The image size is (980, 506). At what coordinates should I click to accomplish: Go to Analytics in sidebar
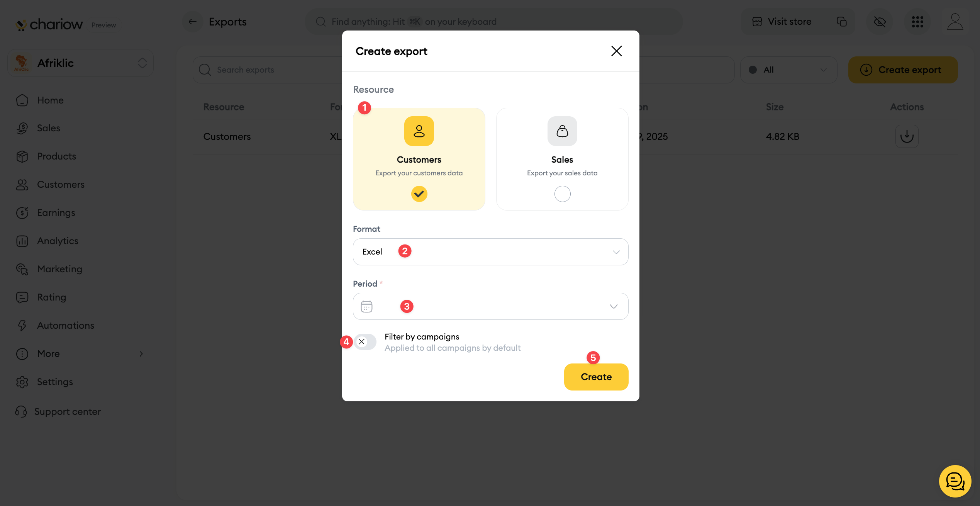point(58,241)
